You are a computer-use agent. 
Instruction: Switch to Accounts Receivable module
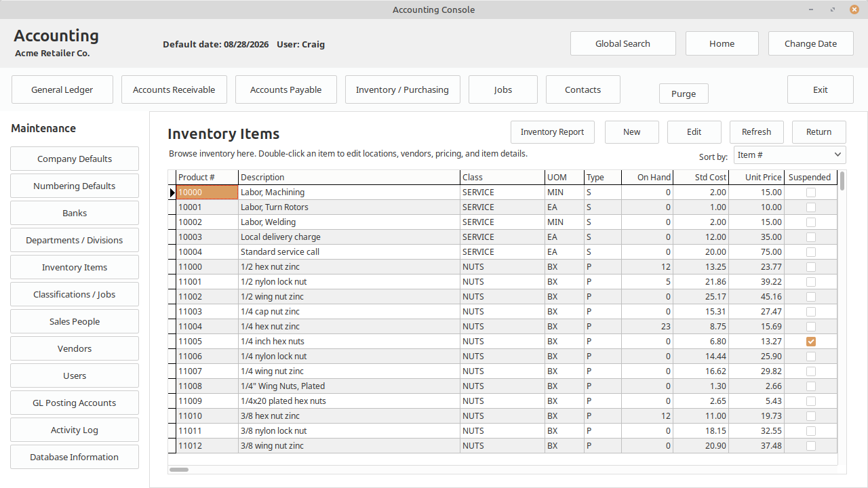click(x=174, y=89)
